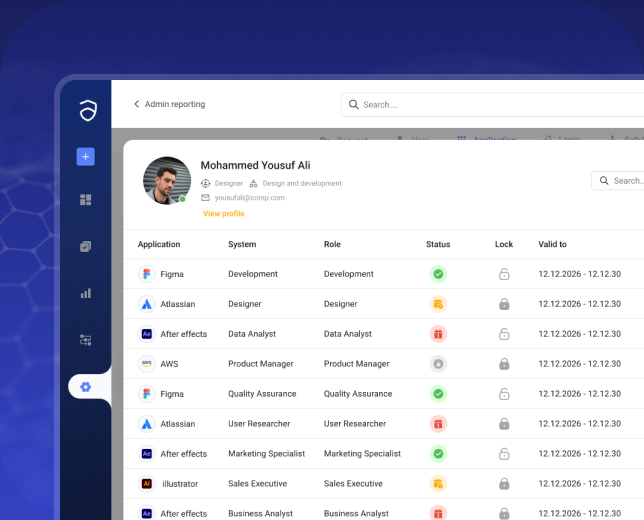The height and width of the screenshot is (520, 644).
Task: Open the View profile link
Action: tap(223, 214)
